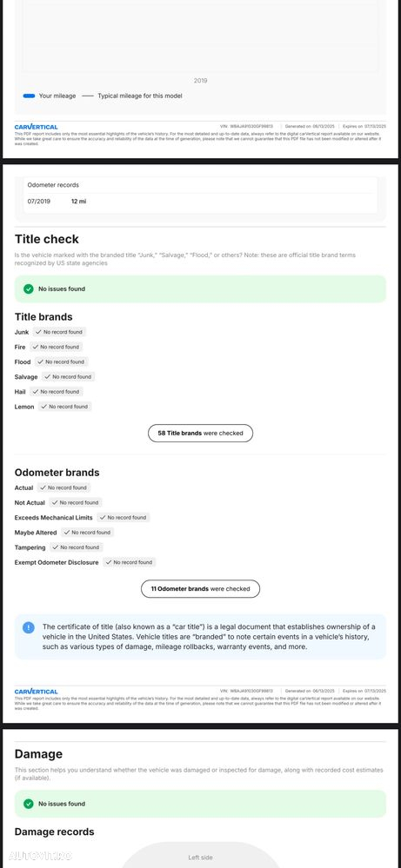Click the Left side damage diagram label

[200, 858]
